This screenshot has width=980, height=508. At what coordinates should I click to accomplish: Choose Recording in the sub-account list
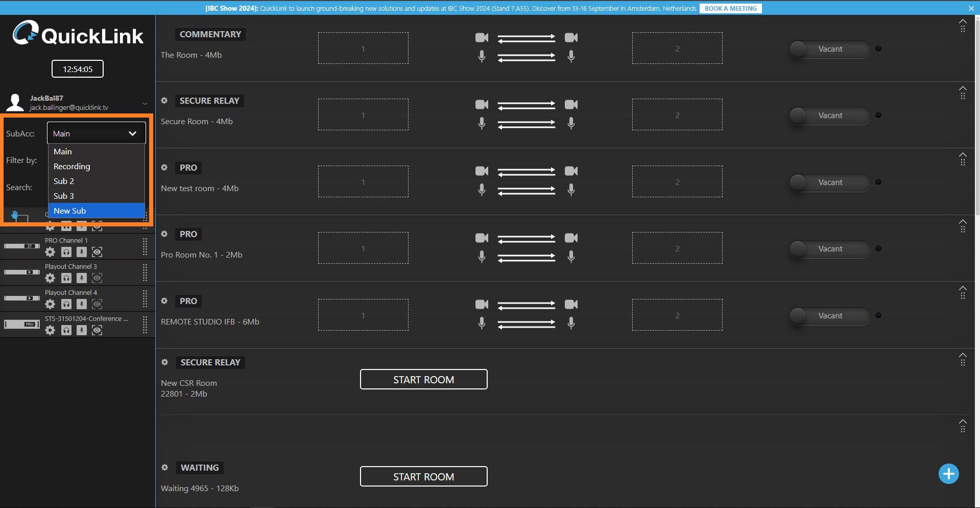72,166
